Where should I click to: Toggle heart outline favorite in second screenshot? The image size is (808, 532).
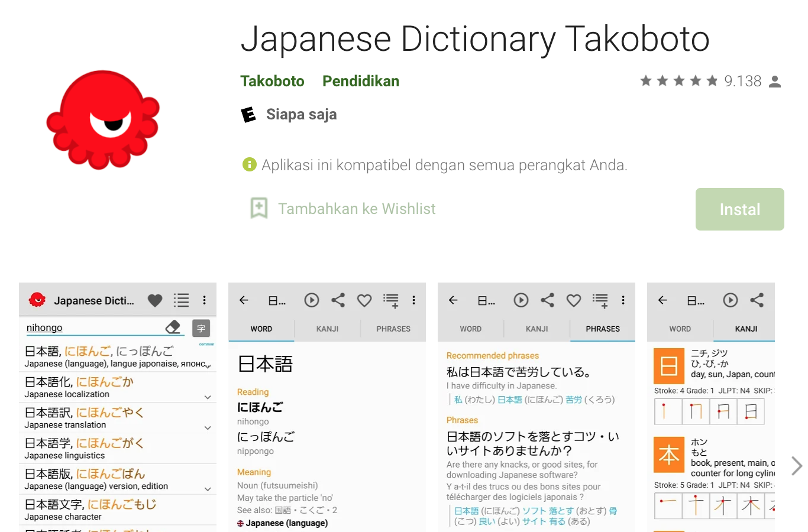pyautogui.click(x=364, y=300)
